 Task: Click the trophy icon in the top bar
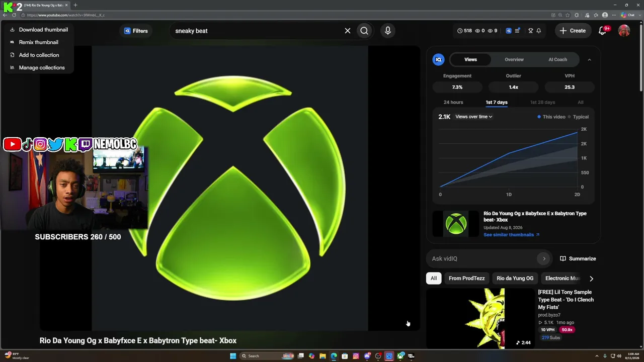pos(530,31)
